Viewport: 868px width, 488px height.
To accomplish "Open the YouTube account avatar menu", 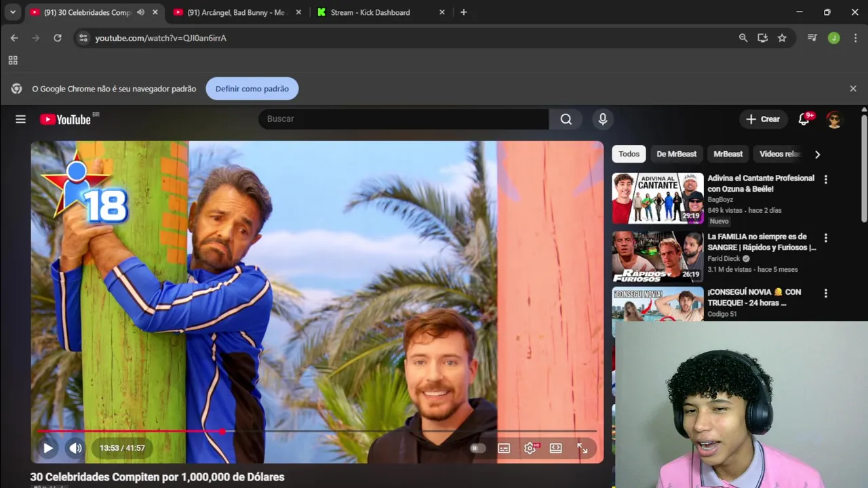I will tap(834, 119).
